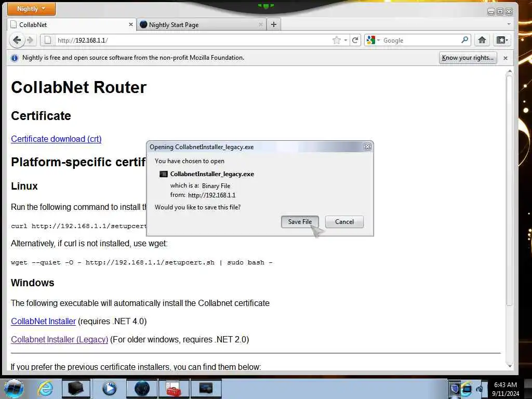
Task: Open the Nightly application menu dropdown
Action: click(31, 8)
